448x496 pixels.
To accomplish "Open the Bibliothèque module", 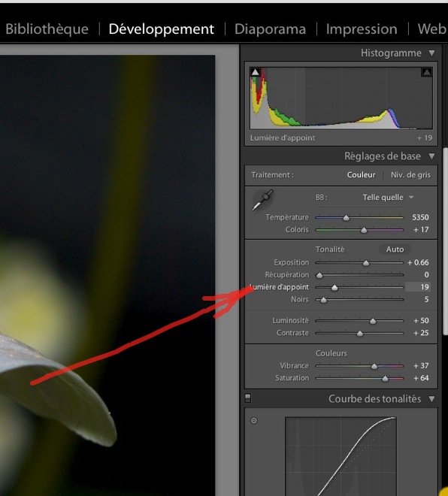I will click(47, 29).
